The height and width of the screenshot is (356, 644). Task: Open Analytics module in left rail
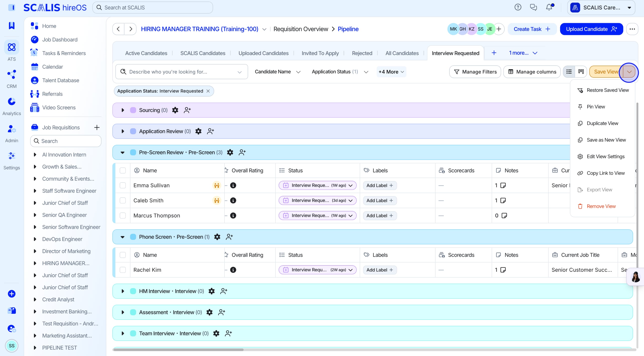(12, 106)
